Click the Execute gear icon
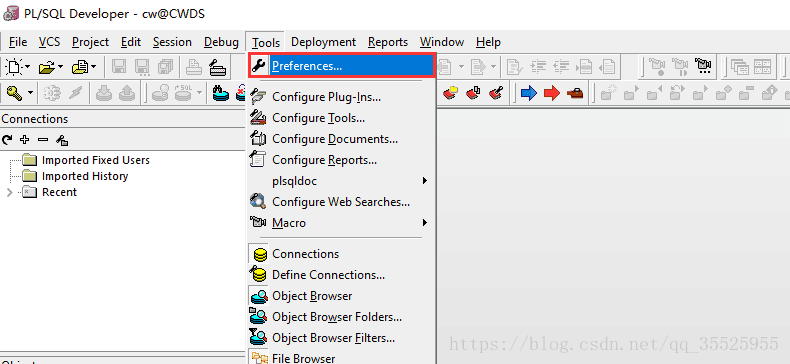Viewport: 790px width, 364px height. pyautogui.click(x=52, y=93)
